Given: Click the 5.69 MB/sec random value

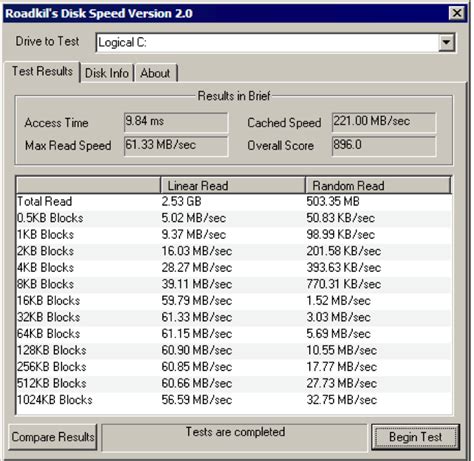Looking at the screenshot, I should coord(338,334).
